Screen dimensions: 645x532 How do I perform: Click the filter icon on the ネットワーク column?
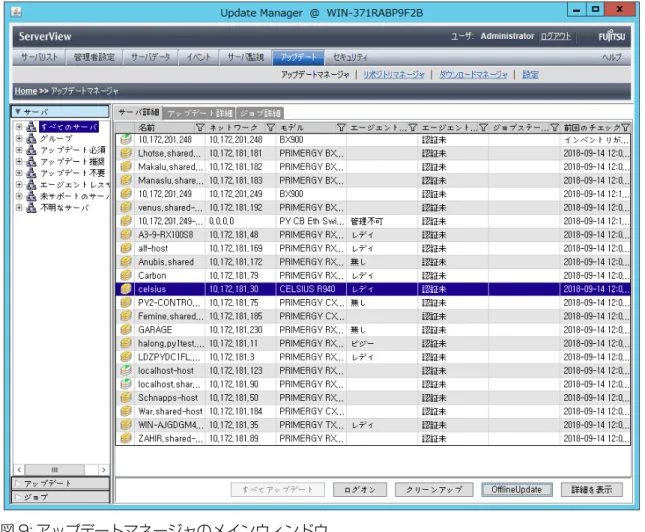tap(270, 128)
